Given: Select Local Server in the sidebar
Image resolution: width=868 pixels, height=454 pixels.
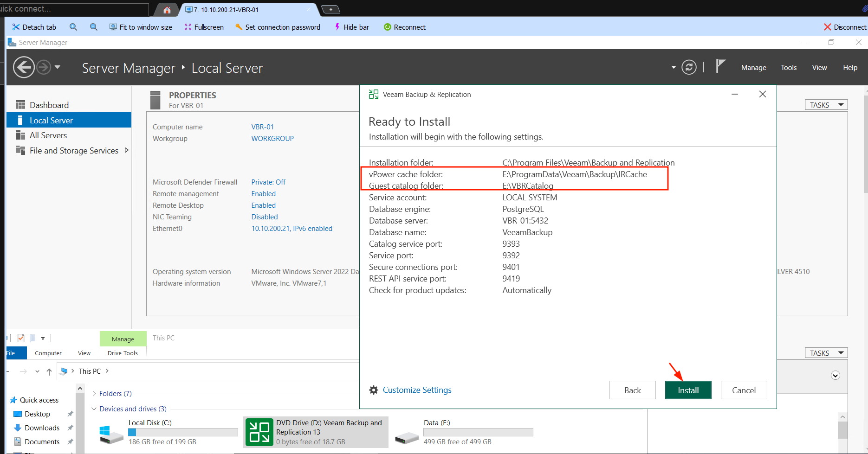Looking at the screenshot, I should tap(69, 120).
